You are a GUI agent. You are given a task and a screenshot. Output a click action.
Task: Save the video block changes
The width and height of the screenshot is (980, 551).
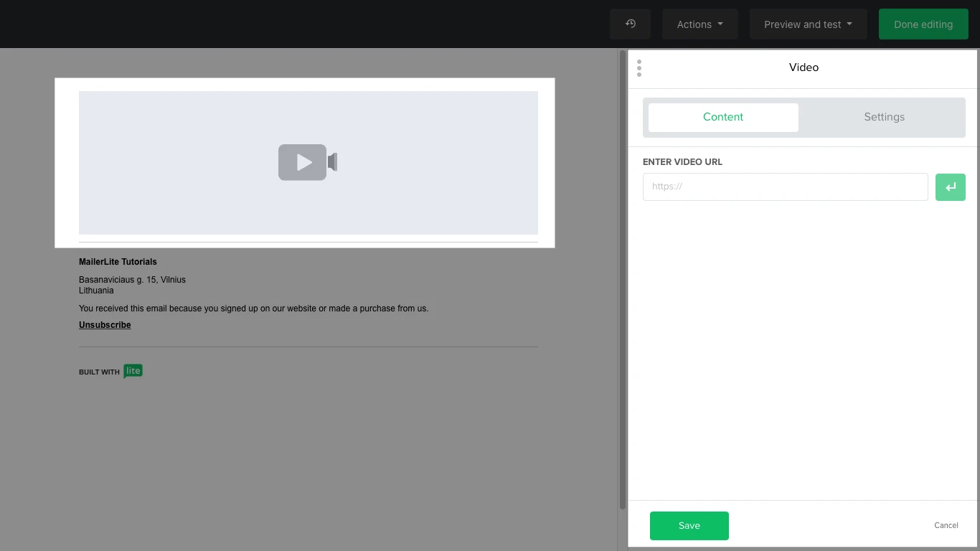coord(689,526)
